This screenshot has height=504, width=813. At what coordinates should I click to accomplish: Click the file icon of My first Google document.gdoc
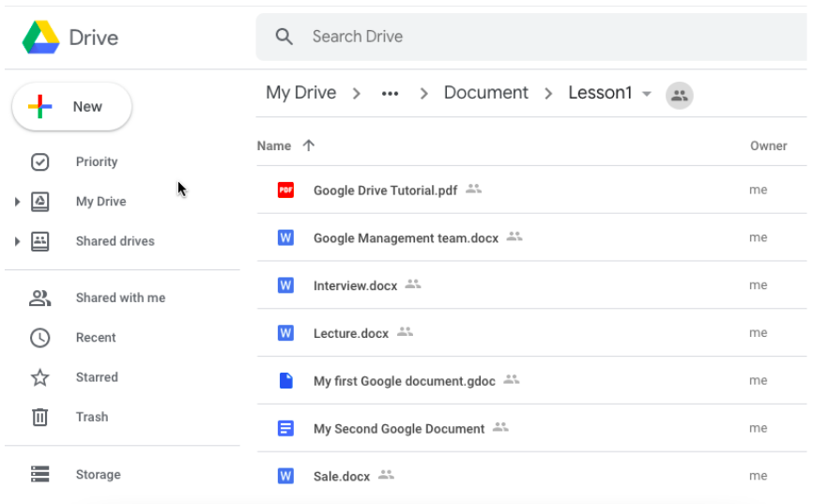285,381
